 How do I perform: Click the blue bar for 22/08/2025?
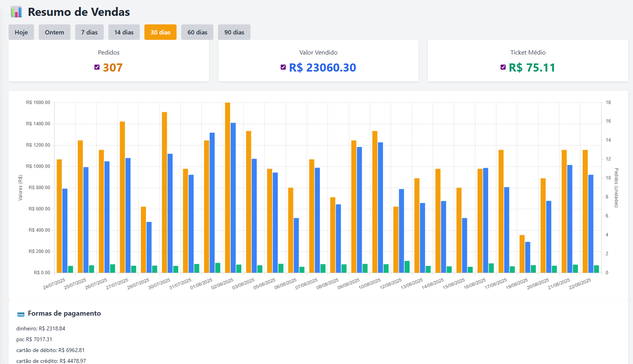pyautogui.click(x=591, y=224)
